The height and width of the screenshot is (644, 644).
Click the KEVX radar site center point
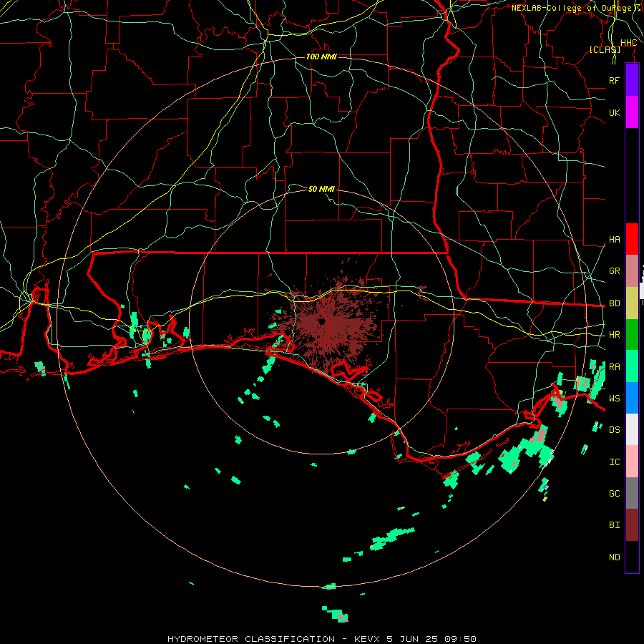[323, 322]
